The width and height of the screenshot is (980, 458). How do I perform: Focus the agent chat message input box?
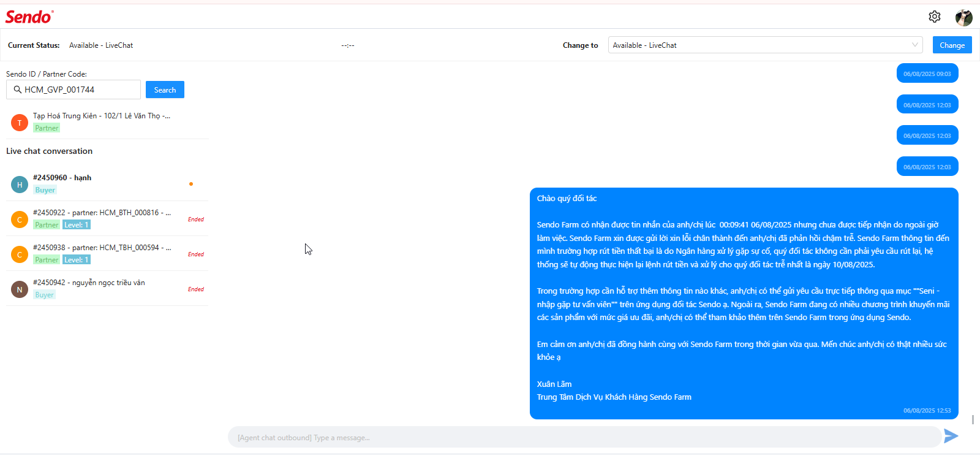[584, 437]
